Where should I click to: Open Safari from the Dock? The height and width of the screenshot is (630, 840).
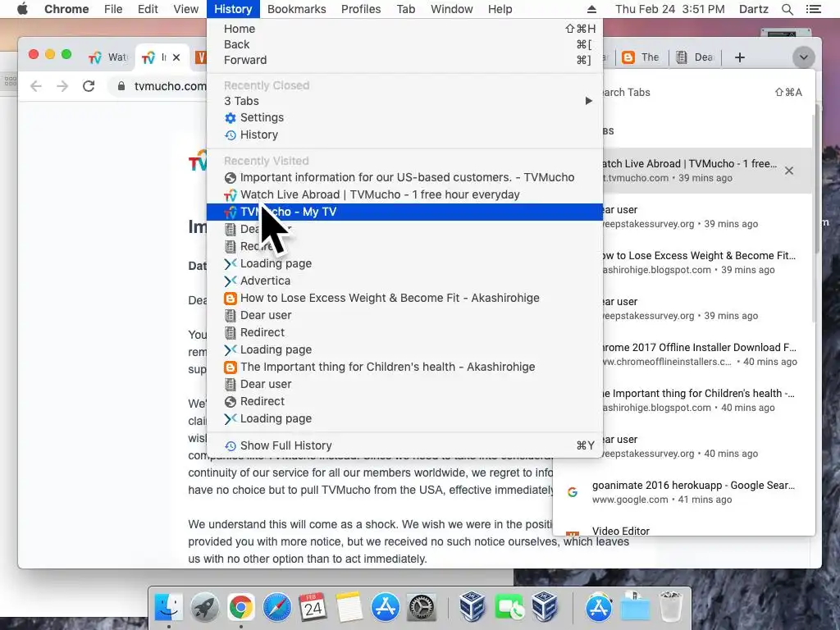coord(277,608)
